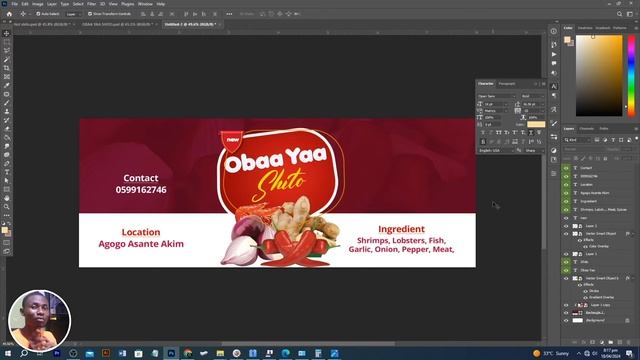
Task: Open Windows Start menu
Action: tap(7, 353)
